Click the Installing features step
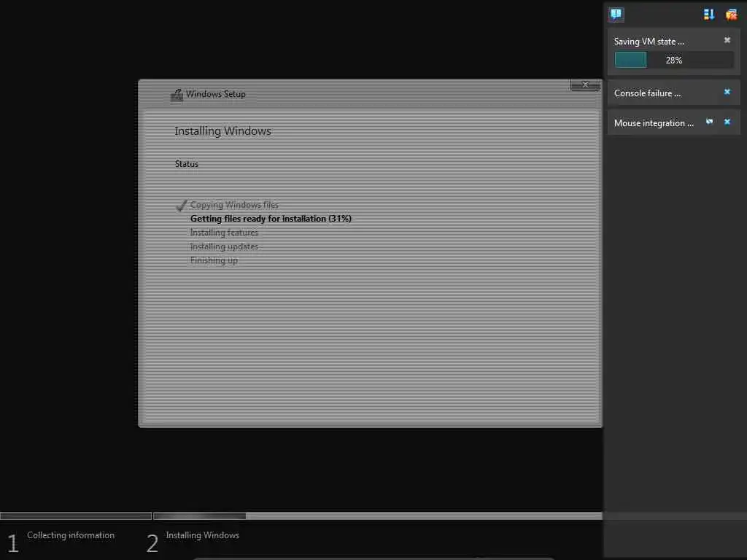This screenshot has height=560, width=747. (x=224, y=233)
